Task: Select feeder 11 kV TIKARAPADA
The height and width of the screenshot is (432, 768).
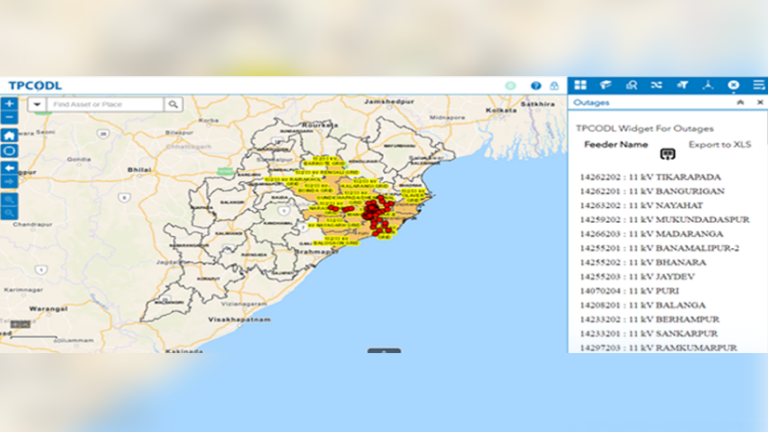Action: tap(653, 176)
